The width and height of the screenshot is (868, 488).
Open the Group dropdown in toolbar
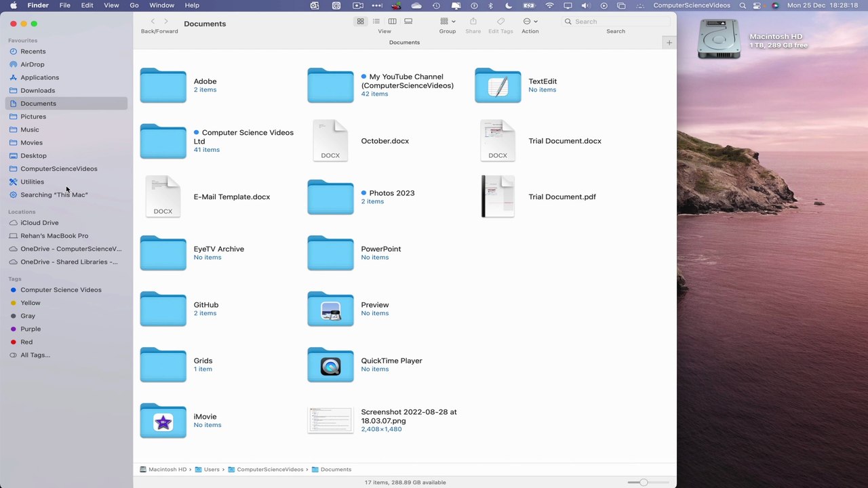click(448, 22)
